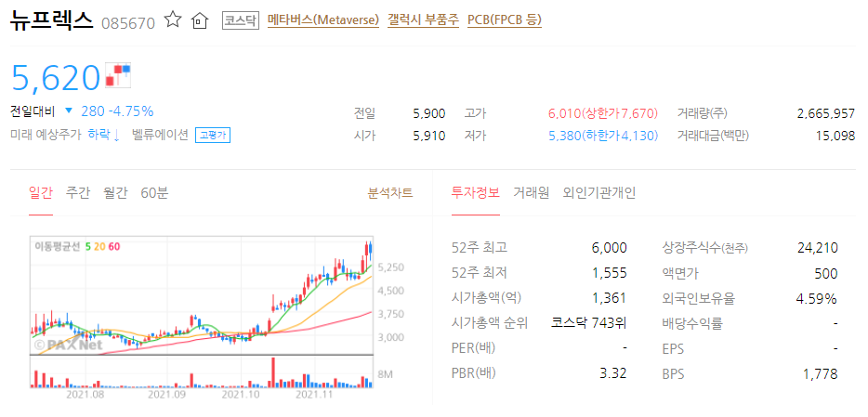Switch chart to 주간 tab
The height and width of the screenshot is (417, 868).
coord(77,193)
